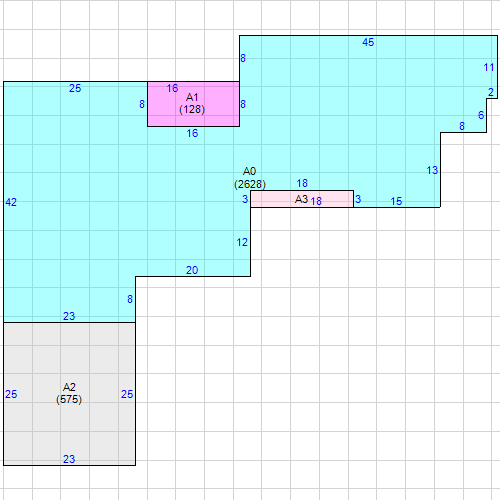Click the pink A3 strip's empty left part
500x500 pixels.
pos(272,199)
